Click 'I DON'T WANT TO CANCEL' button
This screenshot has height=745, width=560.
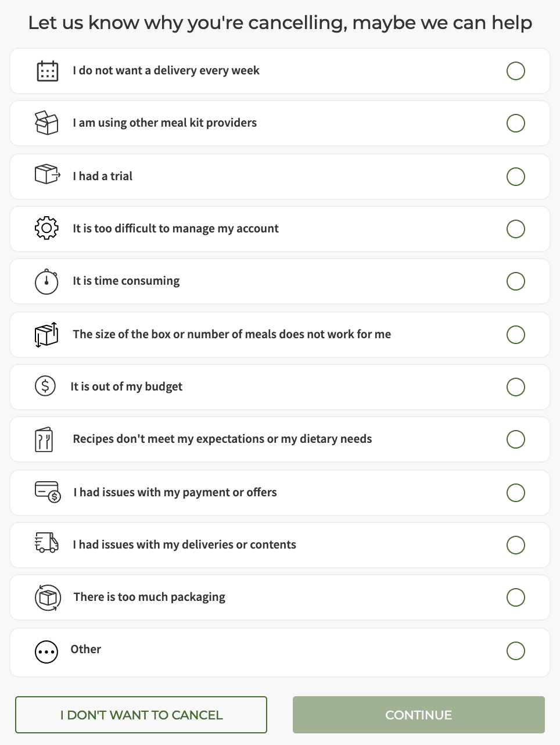point(141,715)
